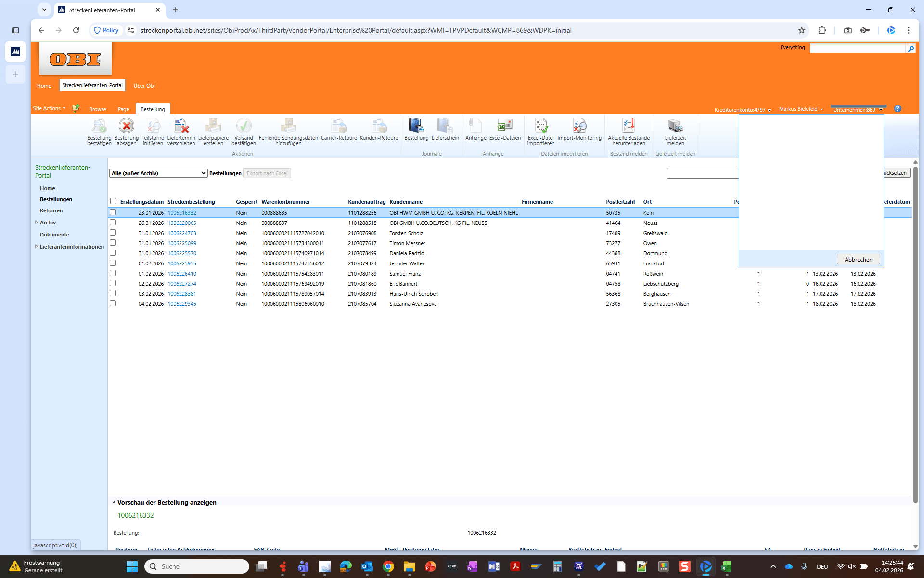Image resolution: width=924 pixels, height=578 pixels.
Task: Open the Kreditorenkonto:4797 dropdown
Action: tap(743, 110)
